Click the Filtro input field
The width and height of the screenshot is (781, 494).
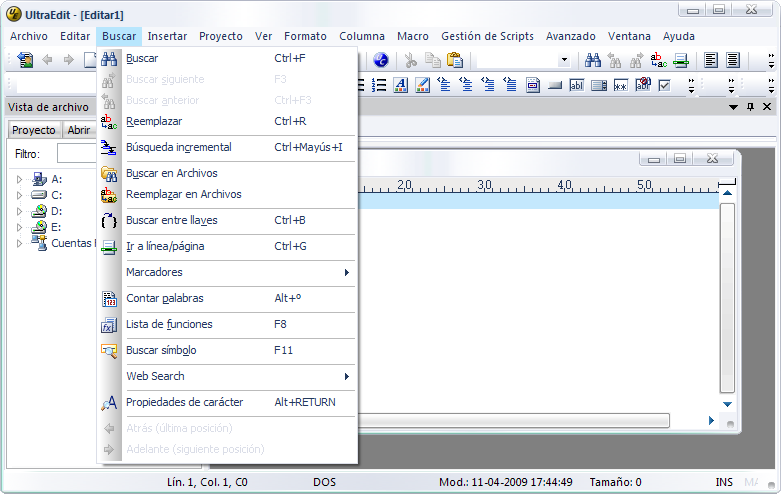76,154
